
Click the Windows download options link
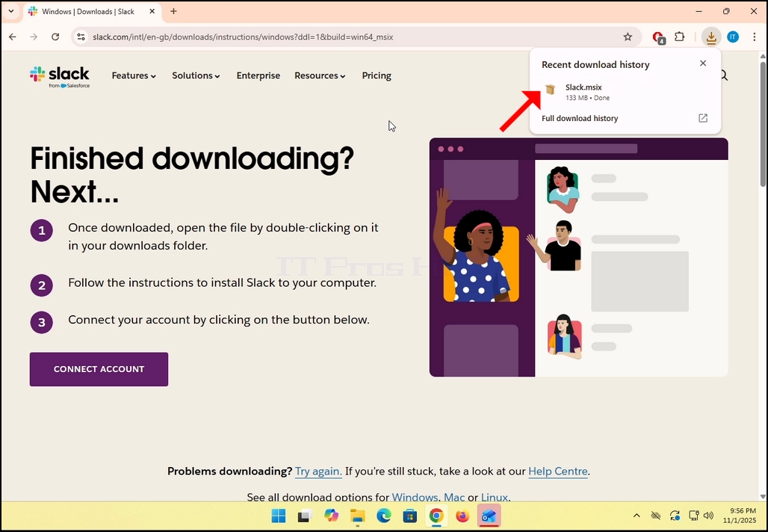pos(415,497)
